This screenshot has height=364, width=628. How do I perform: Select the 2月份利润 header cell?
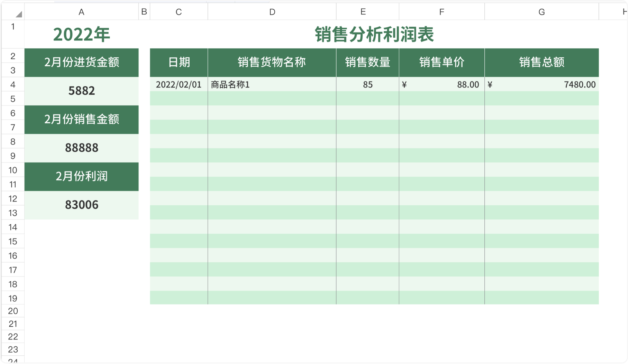(x=81, y=177)
